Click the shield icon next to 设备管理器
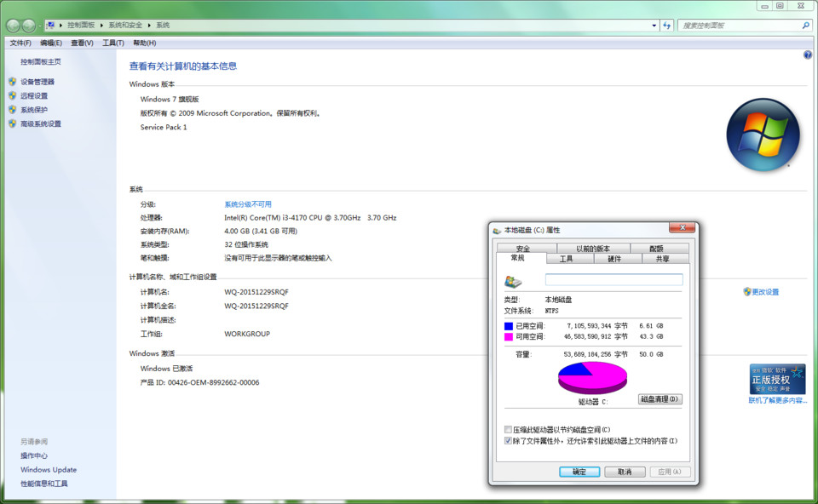The image size is (818, 504). click(x=12, y=82)
